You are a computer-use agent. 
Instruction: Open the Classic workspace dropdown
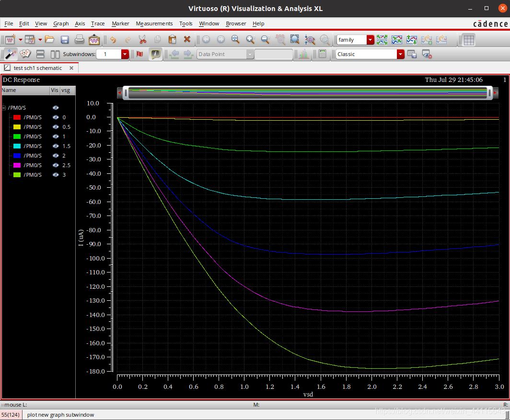coord(400,54)
